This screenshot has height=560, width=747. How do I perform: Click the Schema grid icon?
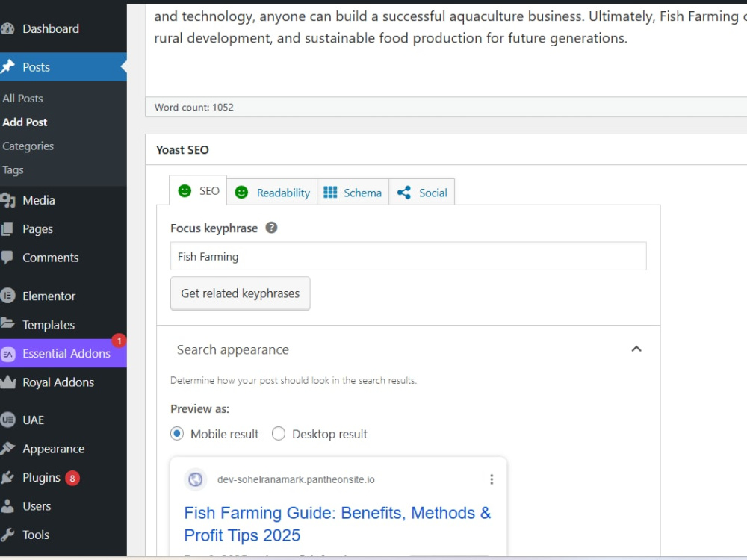tap(330, 193)
